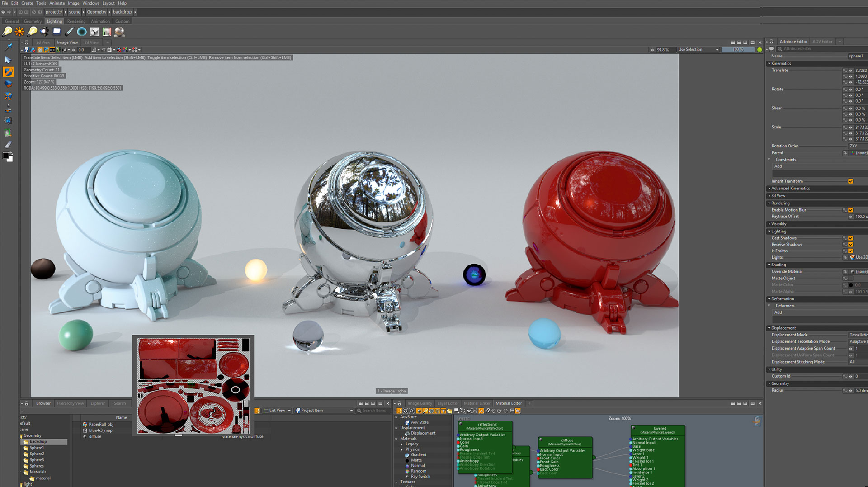Image resolution: width=868 pixels, height=487 pixels.
Task: Click the UV texture thumbnail preview
Action: tap(193, 386)
